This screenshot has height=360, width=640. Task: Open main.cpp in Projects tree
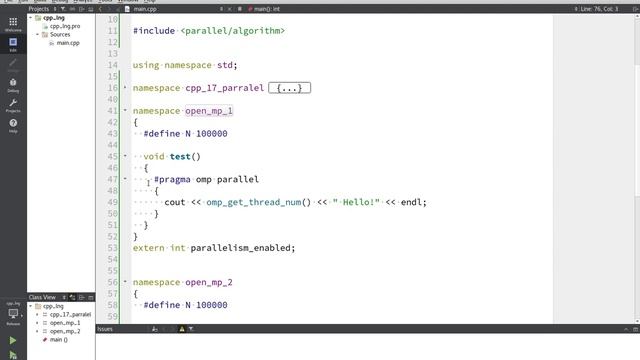coord(68,43)
